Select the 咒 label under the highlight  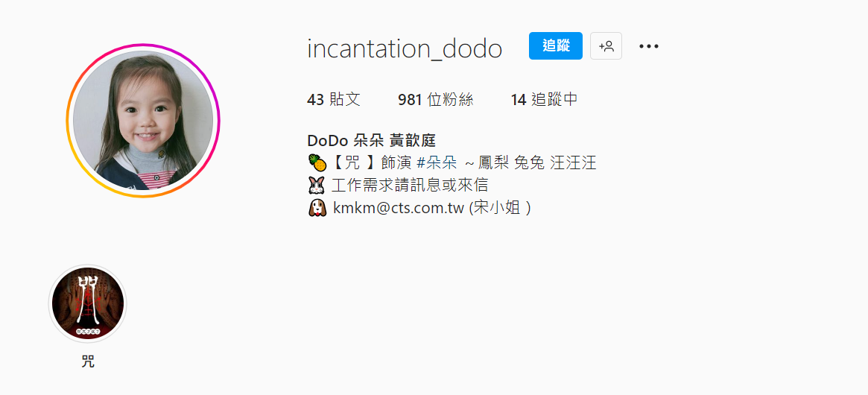coord(87,362)
